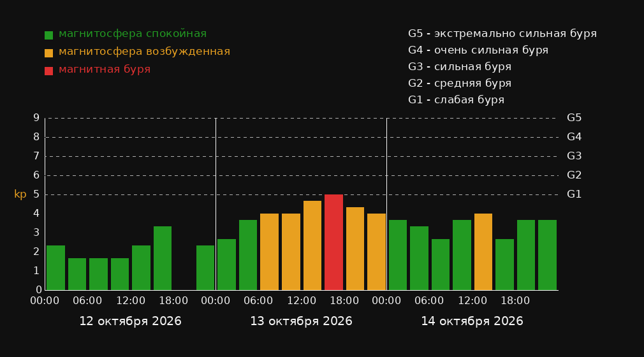Select the 'магнитосфера спокойная' legend text
The height and width of the screenshot is (357, 644).
[x=133, y=34]
